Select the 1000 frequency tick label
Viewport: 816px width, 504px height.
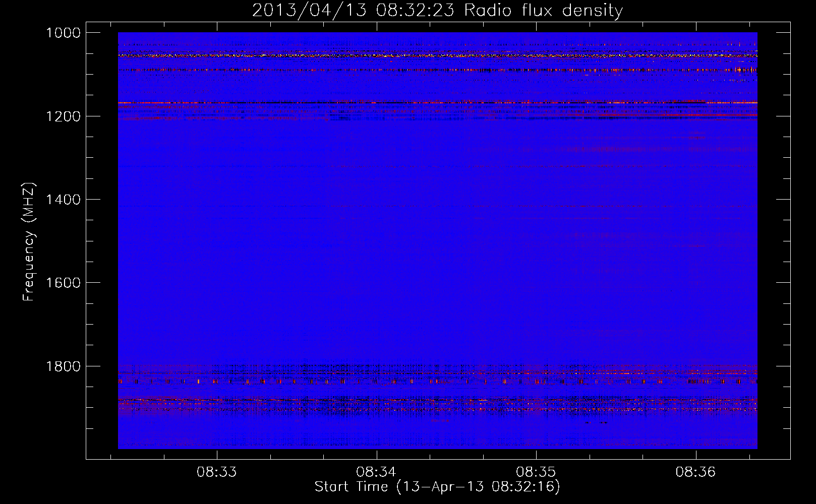coord(63,33)
